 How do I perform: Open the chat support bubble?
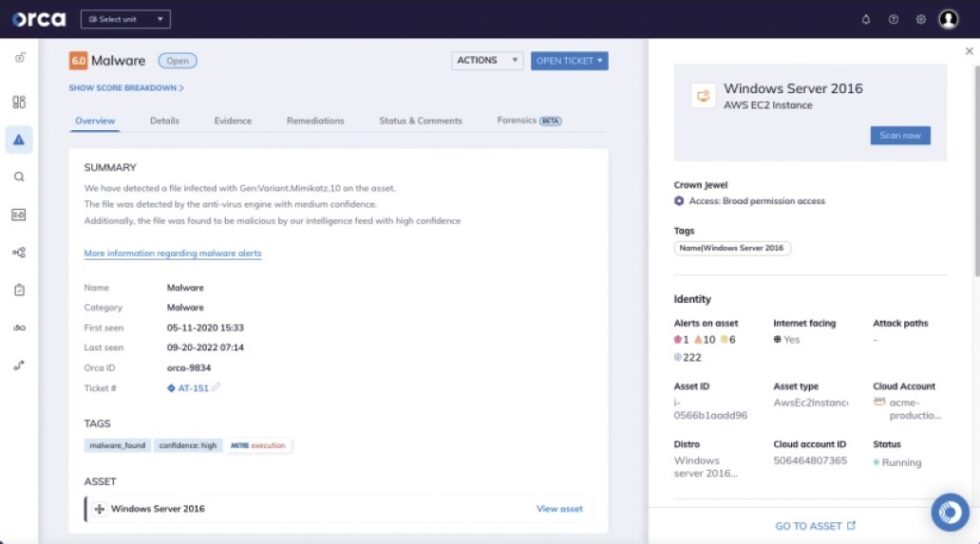coord(949,511)
